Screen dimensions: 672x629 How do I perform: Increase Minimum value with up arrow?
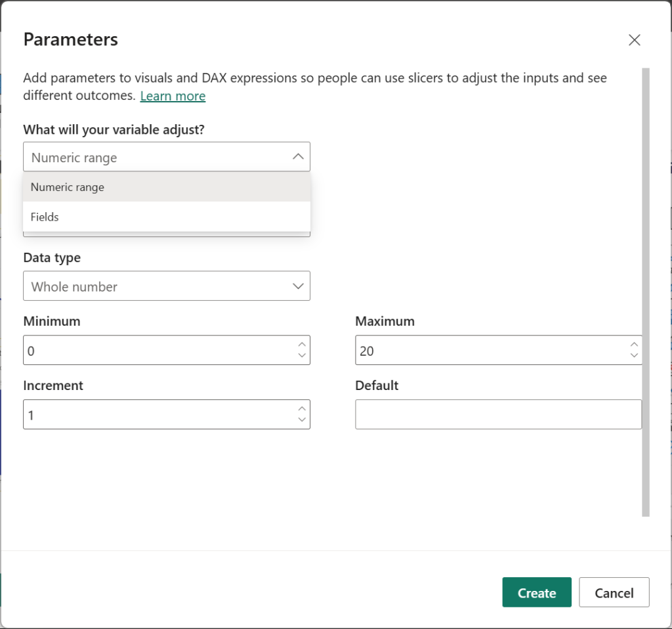pyautogui.click(x=301, y=345)
